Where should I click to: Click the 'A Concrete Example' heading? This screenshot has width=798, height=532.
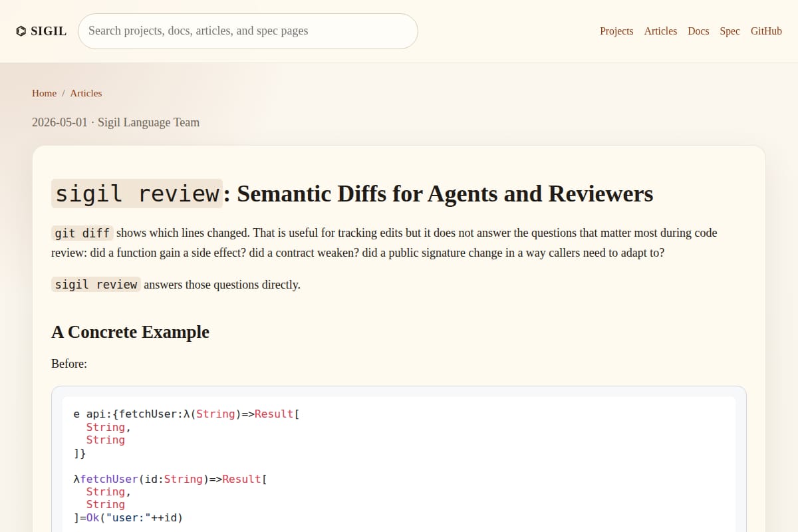coord(130,332)
